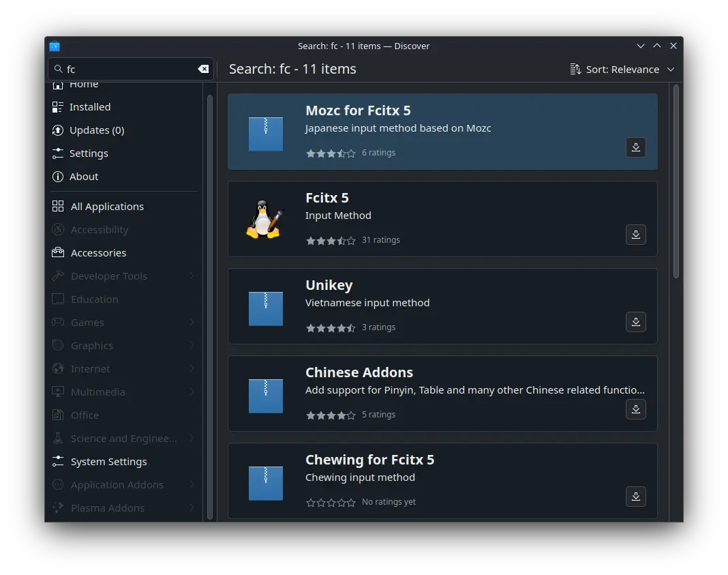Click "No ratings yet" text
Viewport: 728px width, 575px height.
coord(389,502)
